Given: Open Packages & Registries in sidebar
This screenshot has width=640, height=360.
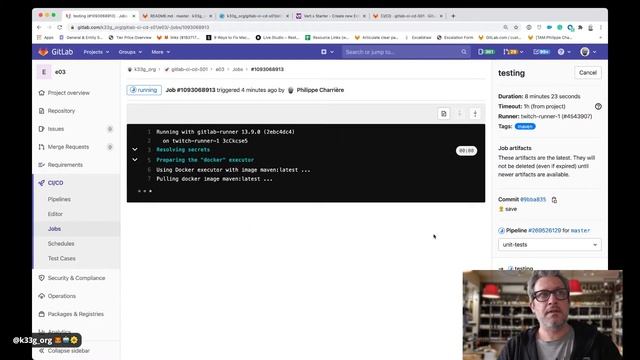Looking at the screenshot, I should pyautogui.click(x=75, y=314).
